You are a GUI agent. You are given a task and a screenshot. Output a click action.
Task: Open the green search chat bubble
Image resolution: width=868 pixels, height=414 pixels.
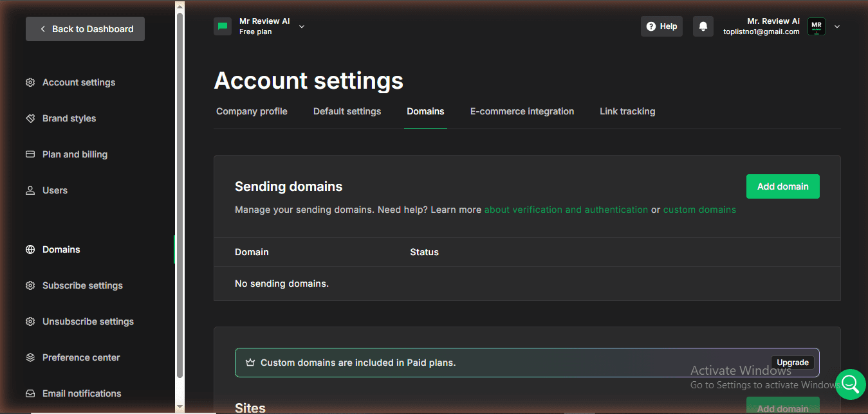[851, 384]
